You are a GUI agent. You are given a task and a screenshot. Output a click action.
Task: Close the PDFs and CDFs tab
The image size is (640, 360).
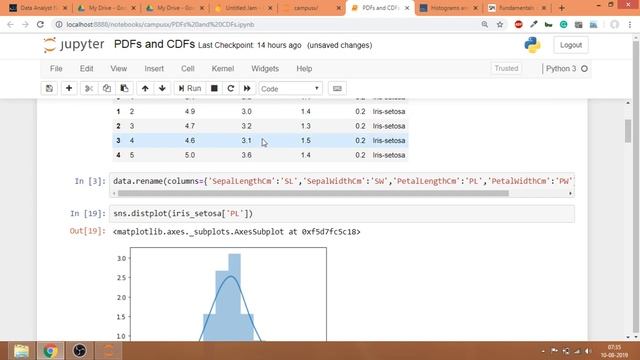pos(407,8)
